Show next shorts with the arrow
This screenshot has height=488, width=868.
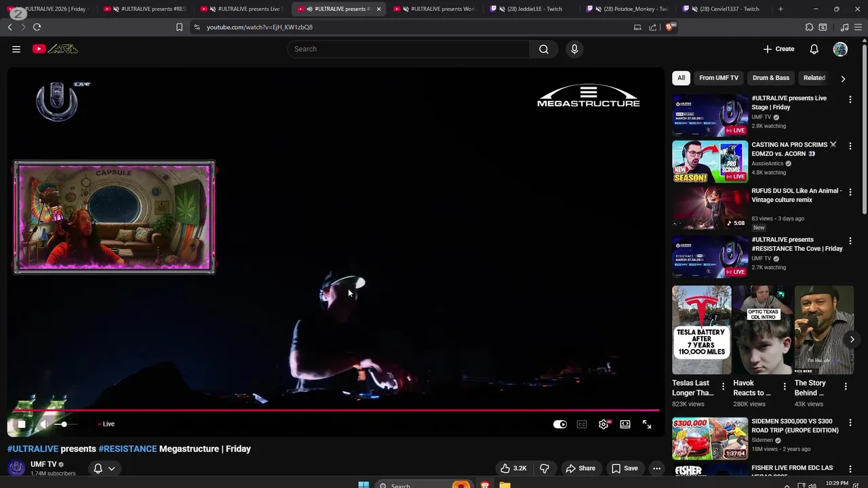click(x=852, y=340)
